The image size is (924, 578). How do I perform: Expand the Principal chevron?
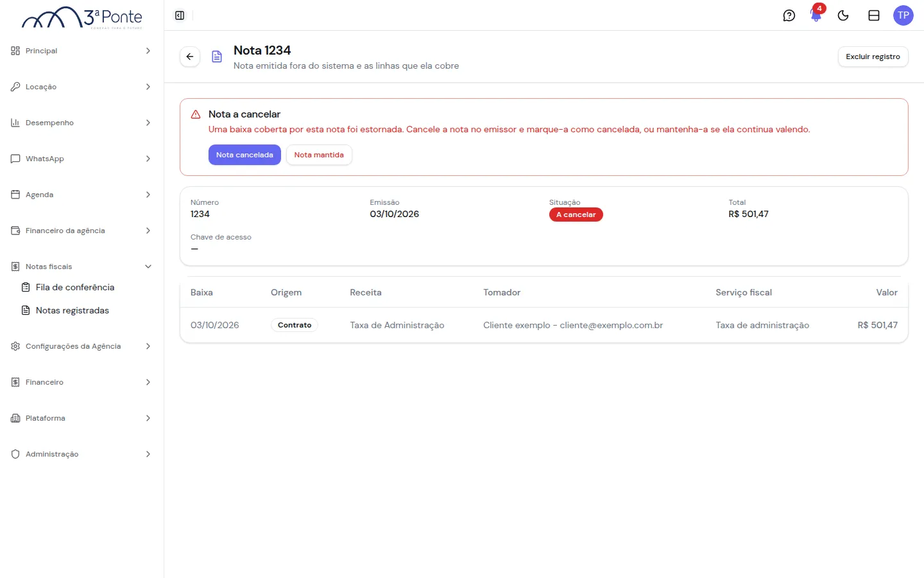click(148, 51)
